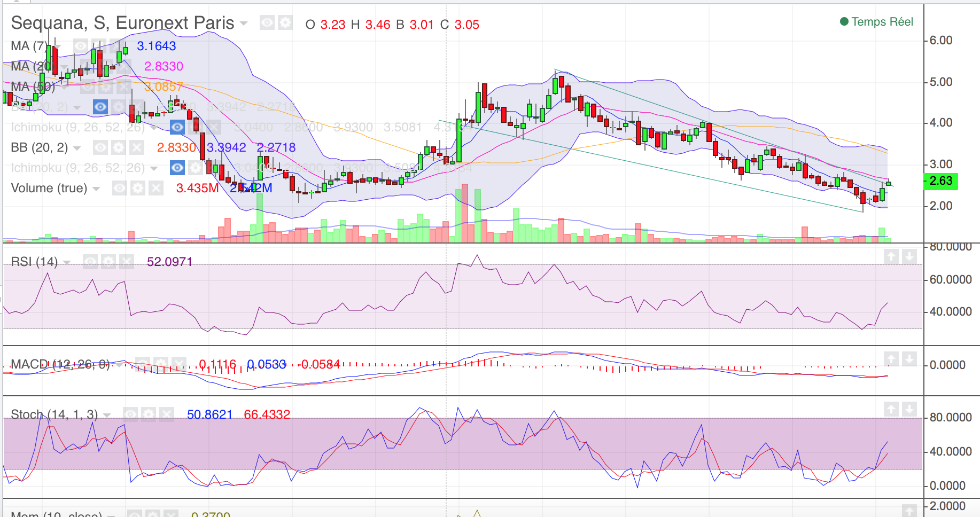The height and width of the screenshot is (517, 980).
Task: Expand the Sequana, S, Euronext Paris dropdown
Action: (244, 23)
